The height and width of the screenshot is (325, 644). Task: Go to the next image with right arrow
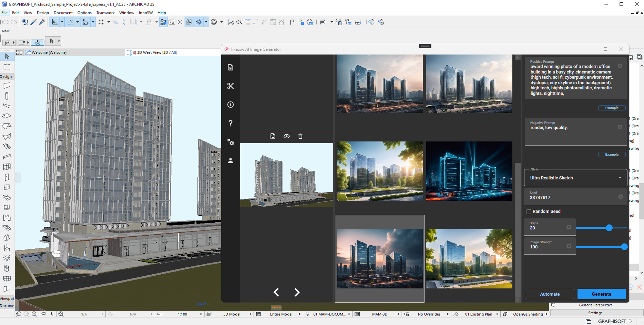(x=297, y=292)
